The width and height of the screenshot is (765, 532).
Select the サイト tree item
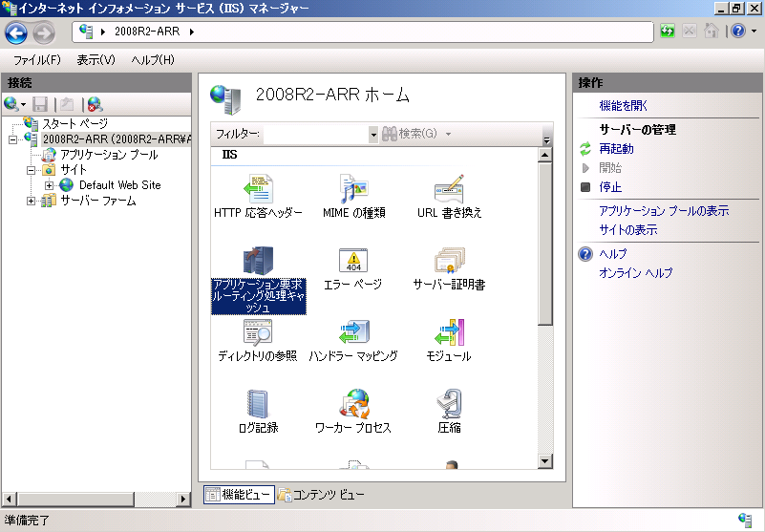click(x=74, y=170)
